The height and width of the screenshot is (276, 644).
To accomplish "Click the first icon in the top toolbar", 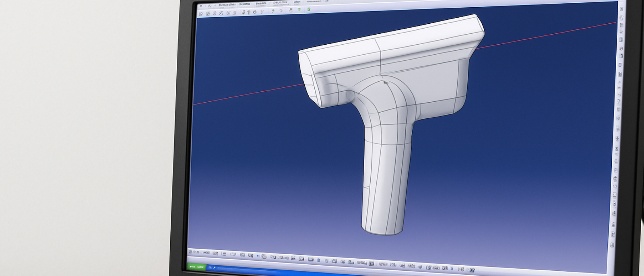I will coord(201,14).
